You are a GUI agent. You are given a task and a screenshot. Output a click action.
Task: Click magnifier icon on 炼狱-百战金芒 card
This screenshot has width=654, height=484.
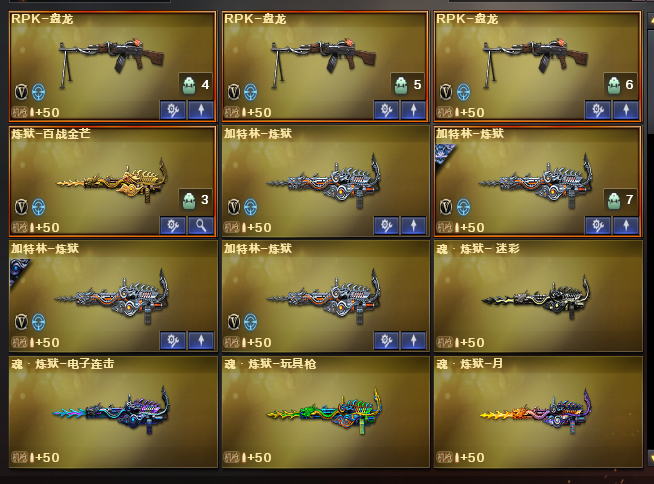[x=201, y=225]
